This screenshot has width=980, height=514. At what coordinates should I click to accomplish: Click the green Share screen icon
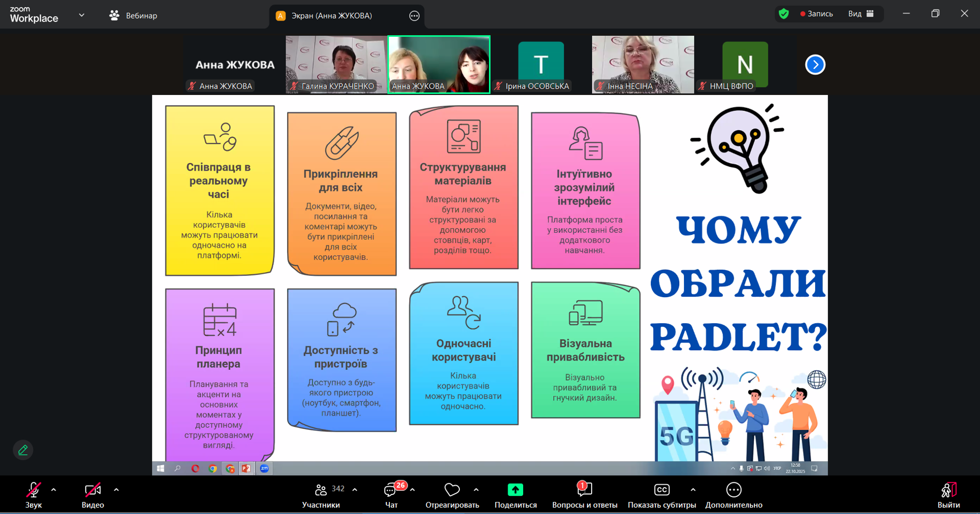(515, 490)
